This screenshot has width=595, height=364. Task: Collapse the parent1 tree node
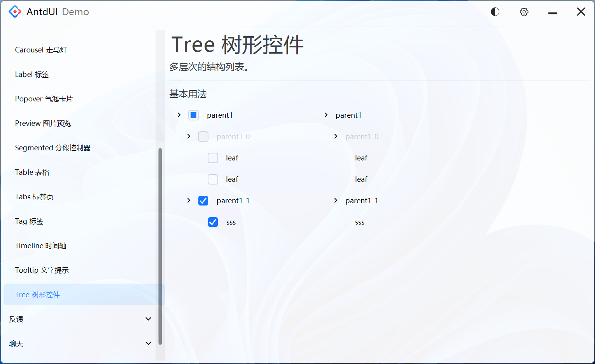pos(179,115)
